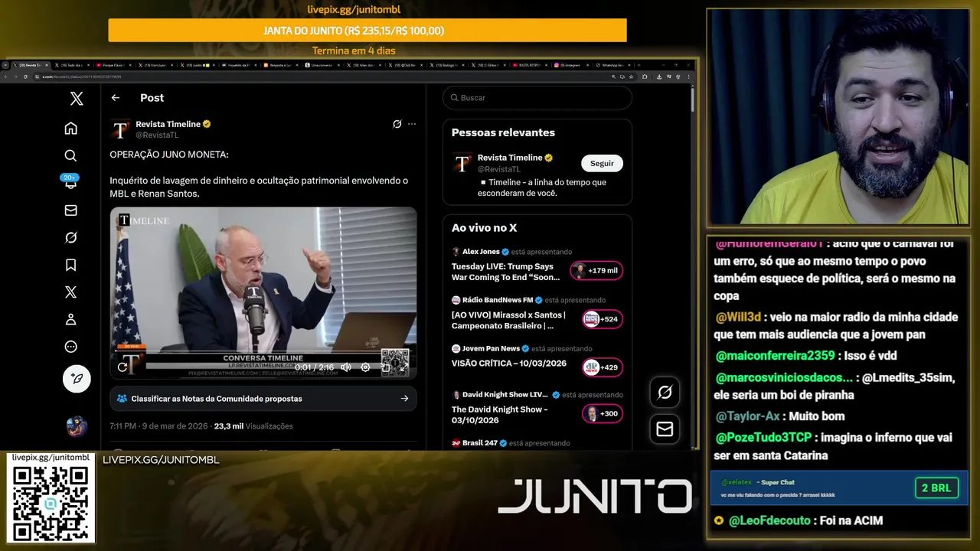Viewport: 980px width, 551px height.
Task: Click the page vertical scrollbar
Action: pyautogui.click(x=692, y=99)
